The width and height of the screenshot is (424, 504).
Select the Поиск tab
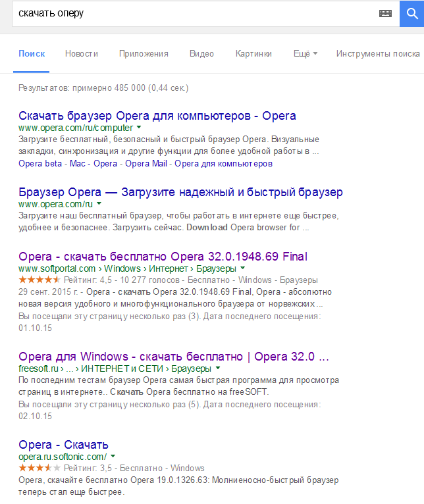pos(32,54)
